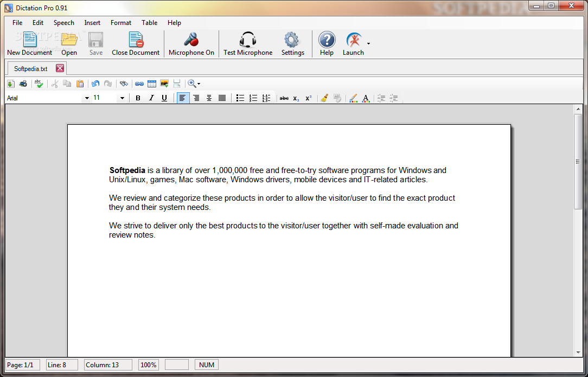This screenshot has height=377, width=588.
Task: Expand the zoom magnifier dropdown arrow
Action: coord(199,84)
